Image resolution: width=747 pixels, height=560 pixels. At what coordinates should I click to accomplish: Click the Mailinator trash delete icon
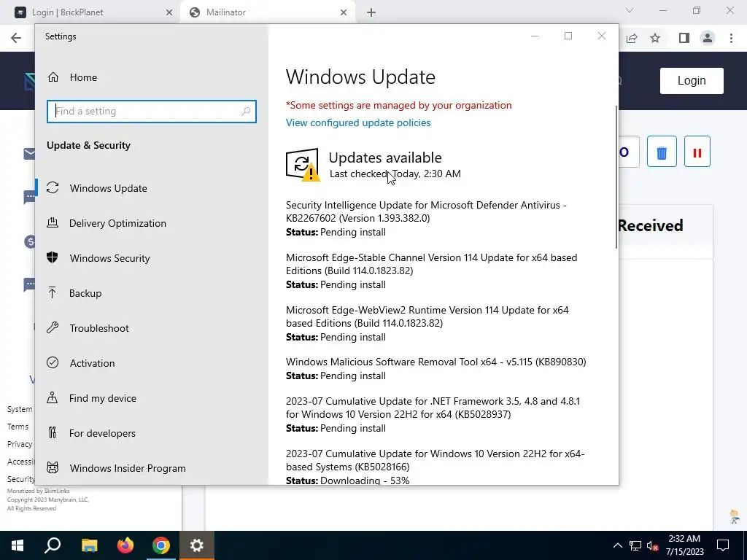(662, 152)
